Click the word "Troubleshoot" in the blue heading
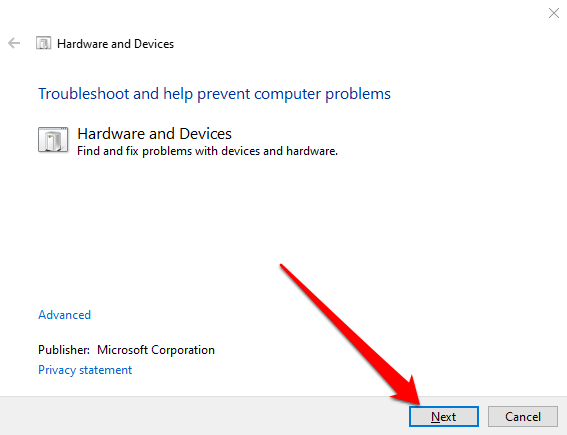Screen dimensions: 567x435 [84, 94]
